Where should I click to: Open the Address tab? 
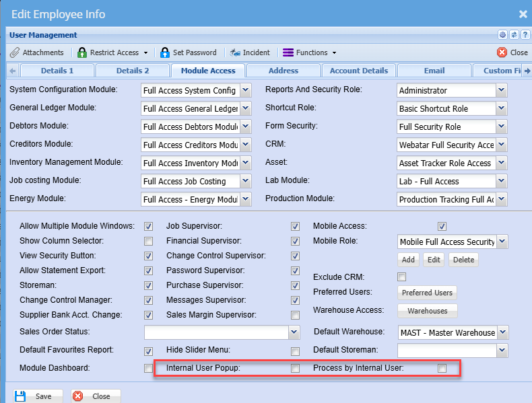[x=284, y=71]
